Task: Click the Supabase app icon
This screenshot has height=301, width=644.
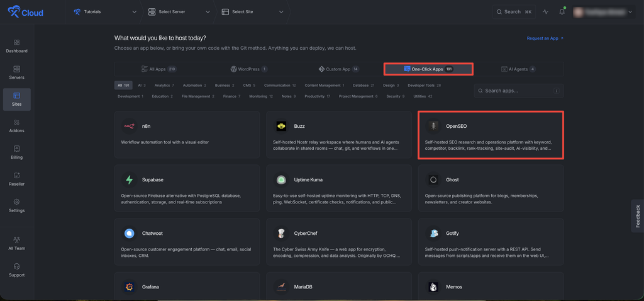Action: coord(129,179)
